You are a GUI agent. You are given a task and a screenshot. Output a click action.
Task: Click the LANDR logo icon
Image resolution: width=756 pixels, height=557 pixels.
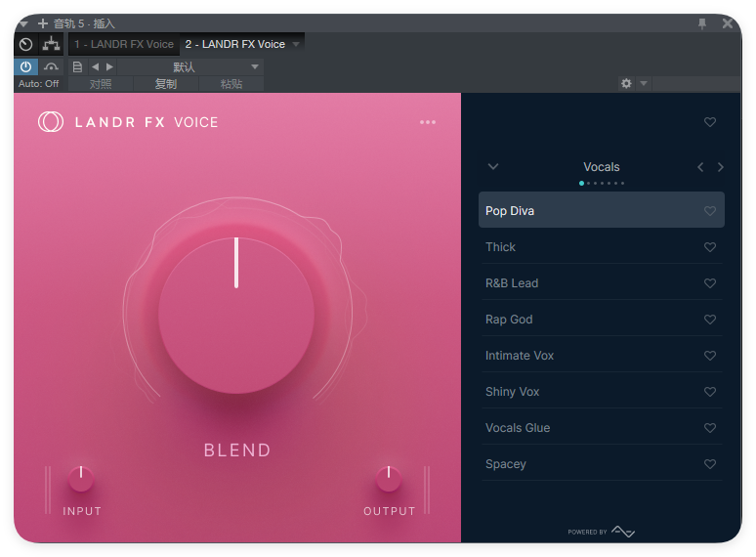(51, 122)
